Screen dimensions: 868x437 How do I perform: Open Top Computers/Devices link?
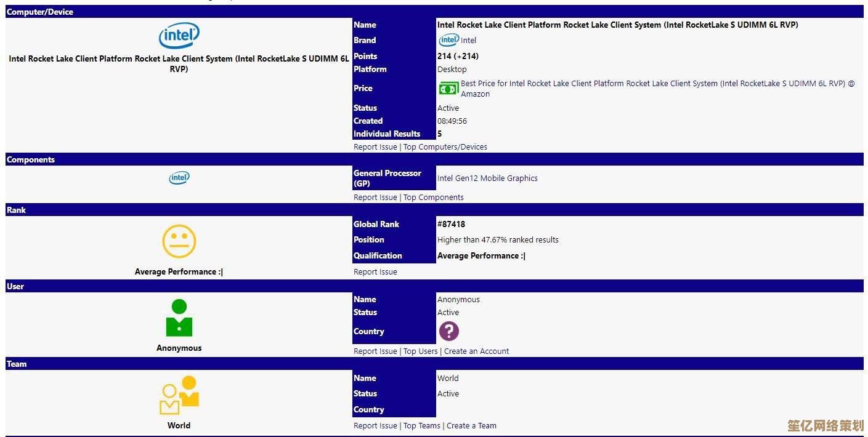click(445, 147)
